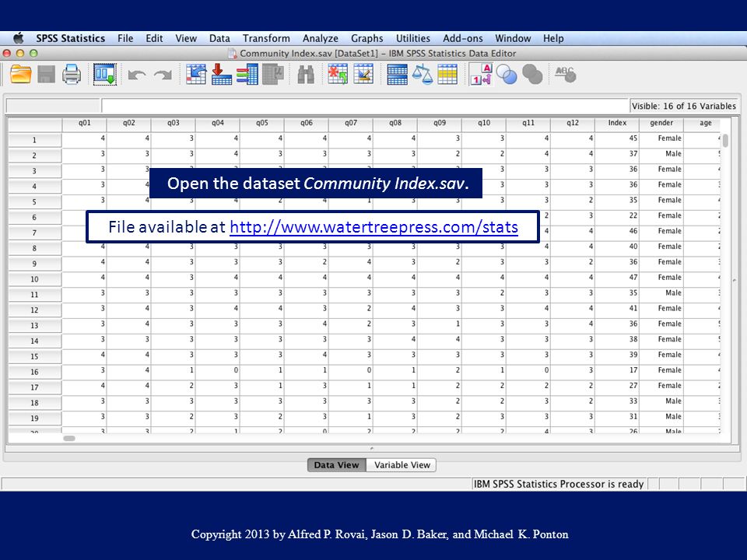Open the Analyze menu
This screenshot has width=747, height=560.
(x=320, y=38)
